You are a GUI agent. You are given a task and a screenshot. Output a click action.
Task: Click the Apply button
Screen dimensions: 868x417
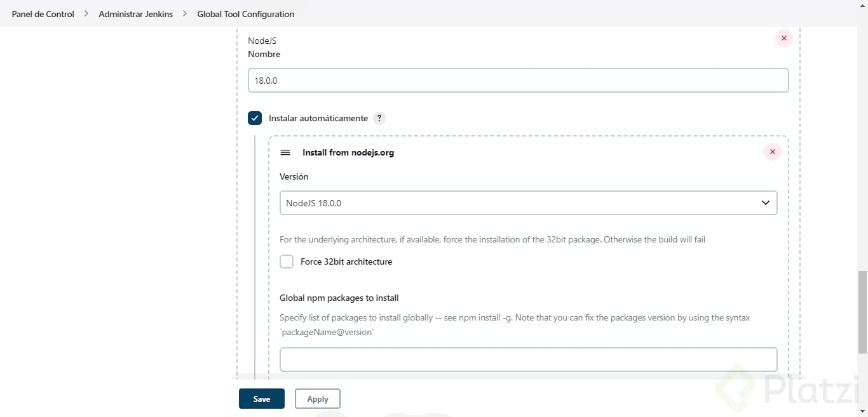(x=317, y=399)
